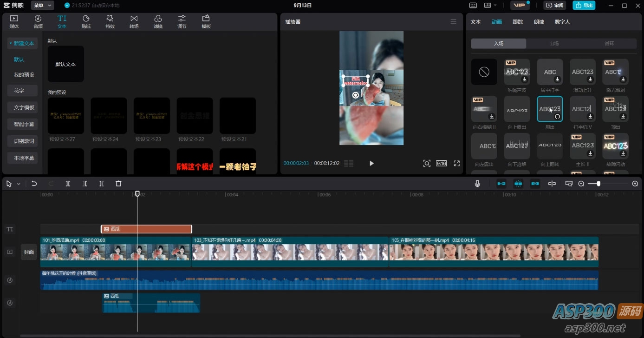Click the fullscreen preview icon in player

(x=457, y=163)
